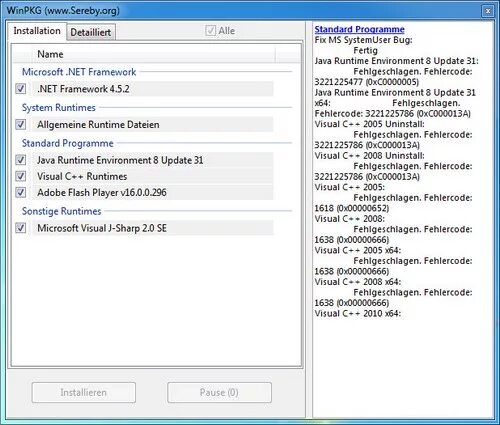Select Microsoft Visual J-Sharp 2.0 SE row text
This screenshot has height=425, width=500.
tap(102, 228)
